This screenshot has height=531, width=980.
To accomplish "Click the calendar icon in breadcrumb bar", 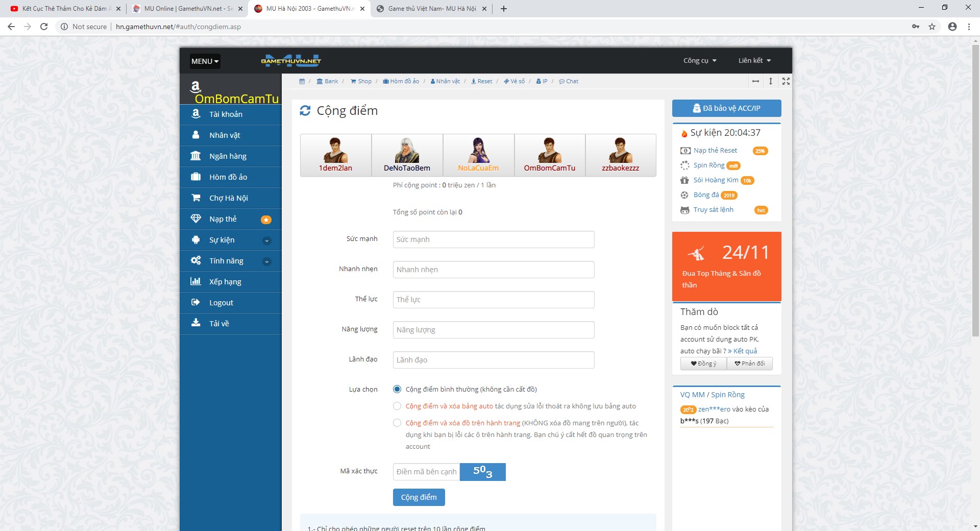I will [x=302, y=81].
